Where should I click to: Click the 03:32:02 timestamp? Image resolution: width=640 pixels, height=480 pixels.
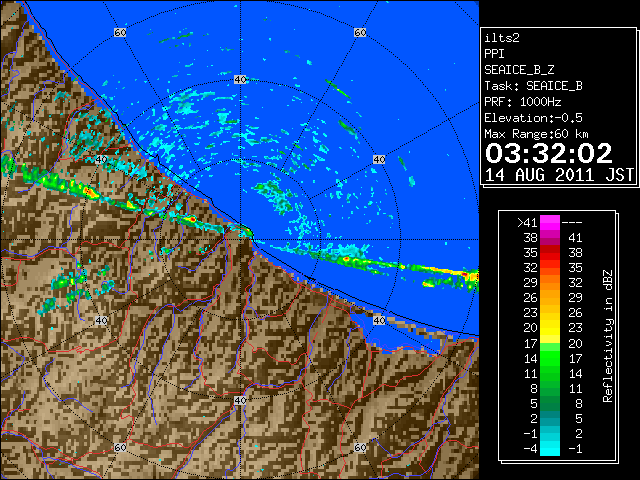[549, 153]
